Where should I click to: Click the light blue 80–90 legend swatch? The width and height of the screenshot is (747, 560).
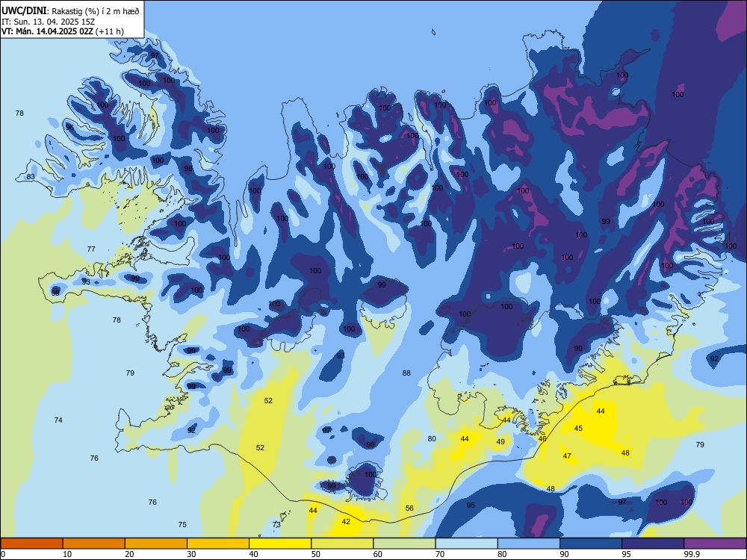point(529,544)
